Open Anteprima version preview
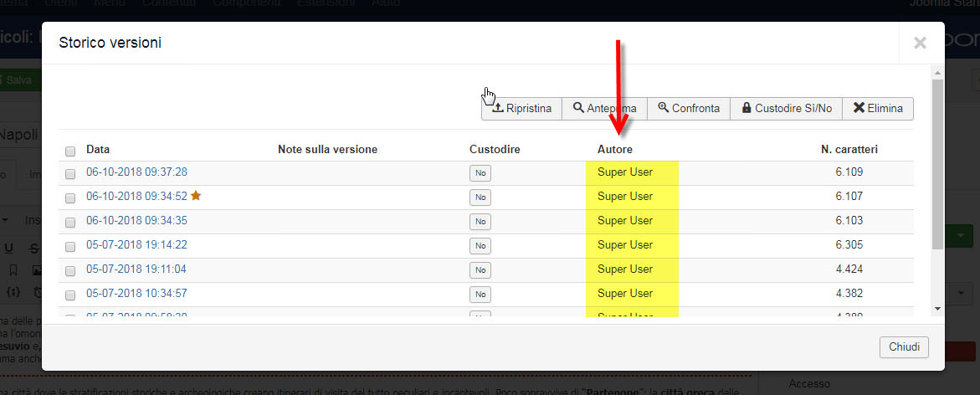Viewport: 980px width, 395px height. pyautogui.click(x=604, y=109)
